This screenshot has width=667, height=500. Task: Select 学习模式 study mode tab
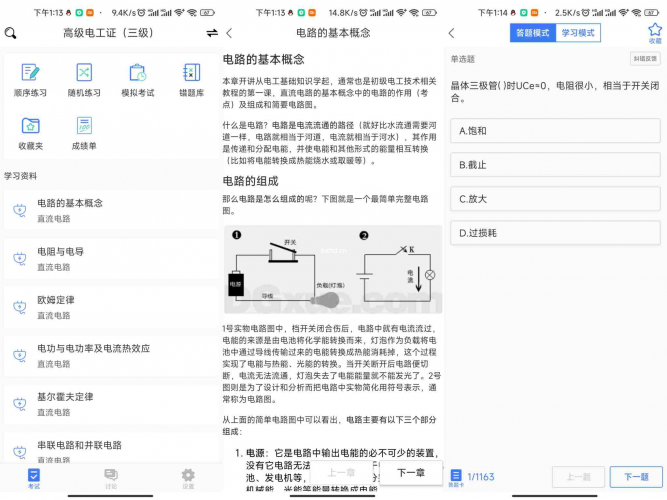pos(578,33)
